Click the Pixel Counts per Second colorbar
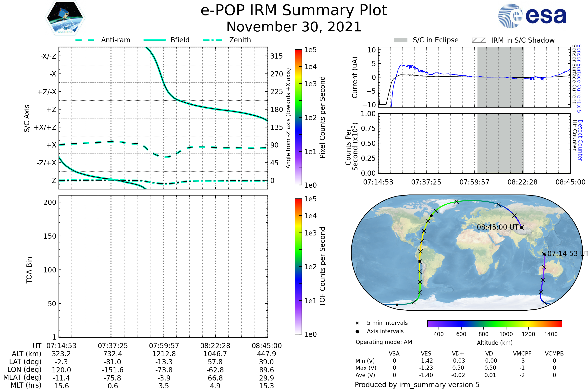 coord(298,117)
